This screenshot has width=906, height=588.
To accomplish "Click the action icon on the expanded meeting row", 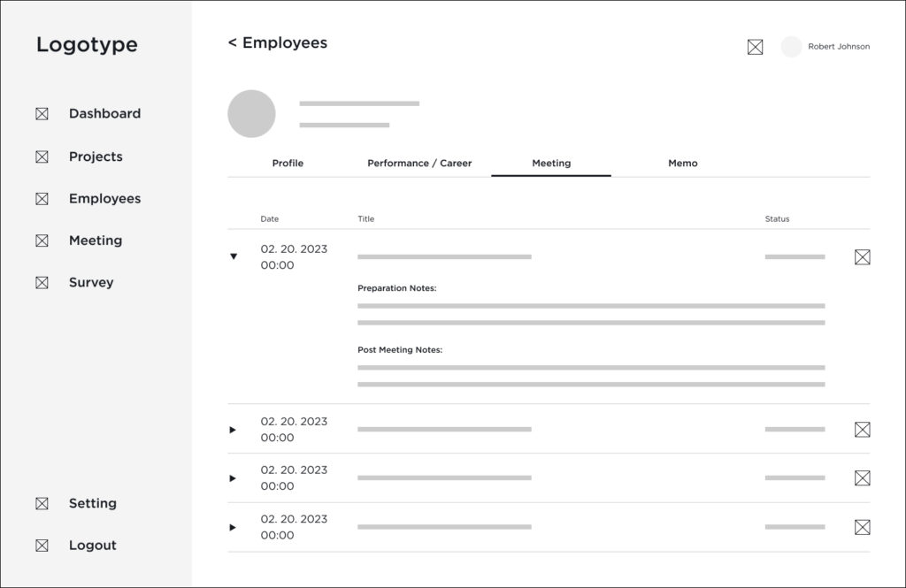I will click(862, 257).
